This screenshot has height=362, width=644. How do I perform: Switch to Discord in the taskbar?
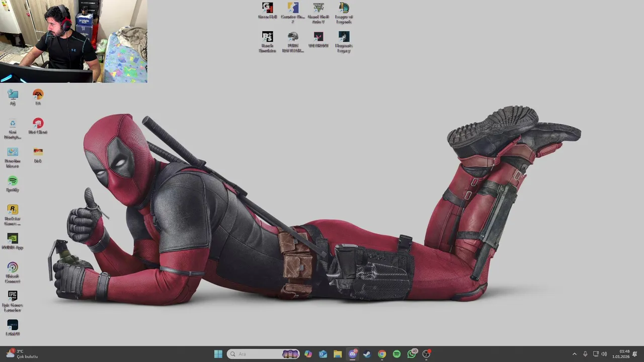(353, 354)
